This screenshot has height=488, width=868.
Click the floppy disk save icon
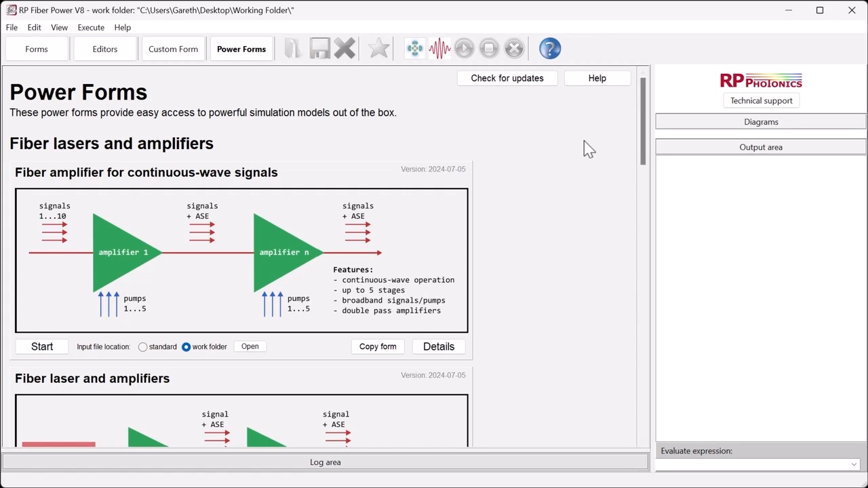pos(319,49)
